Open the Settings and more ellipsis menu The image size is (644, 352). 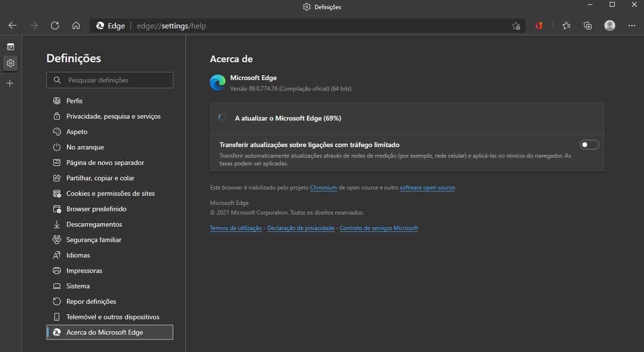(x=632, y=26)
